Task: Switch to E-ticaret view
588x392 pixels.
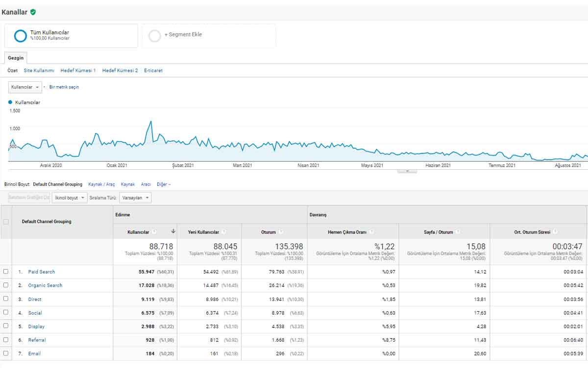Action: pyautogui.click(x=153, y=70)
